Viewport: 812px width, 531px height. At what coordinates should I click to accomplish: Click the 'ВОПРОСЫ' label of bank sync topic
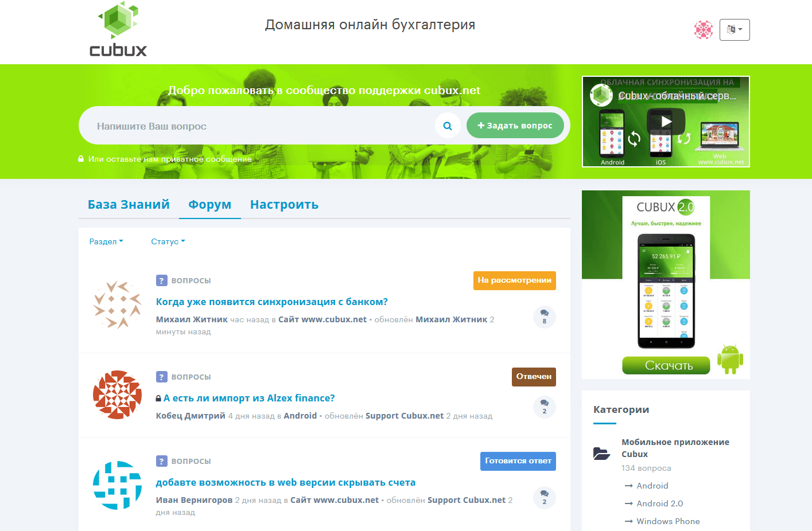pyautogui.click(x=191, y=280)
